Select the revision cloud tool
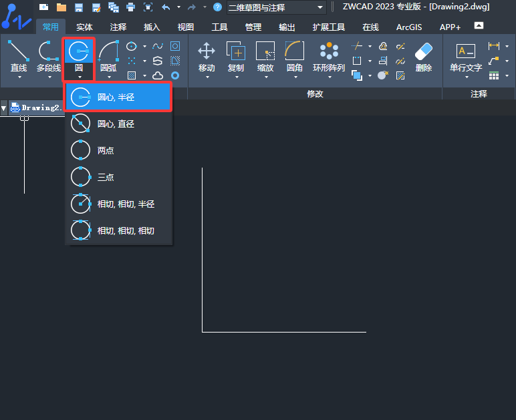The width and height of the screenshot is (516, 420). [158, 75]
